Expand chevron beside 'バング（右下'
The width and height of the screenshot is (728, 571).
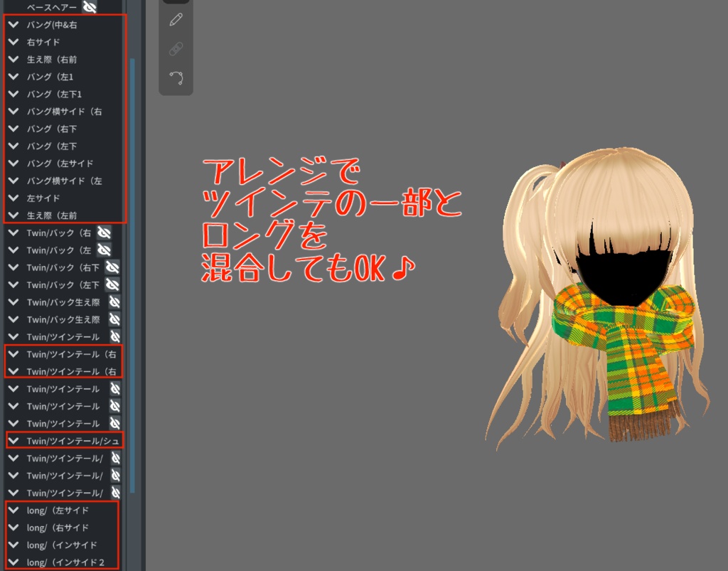pos(14,129)
